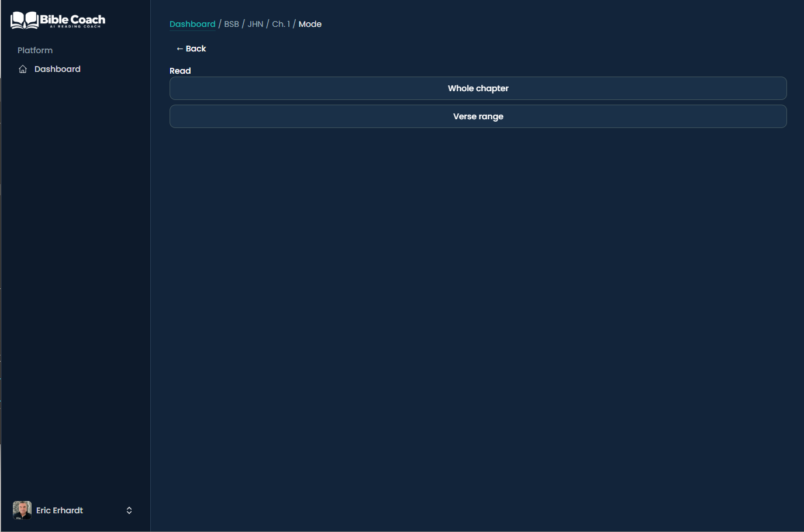The image size is (804, 532).
Task: Click the Read heading
Action: coord(180,71)
